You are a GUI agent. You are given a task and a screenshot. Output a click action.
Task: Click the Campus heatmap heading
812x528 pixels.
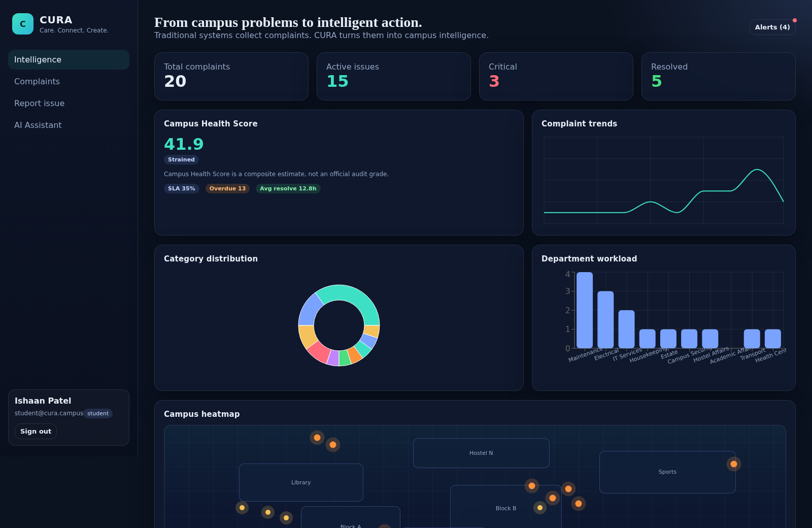point(201,414)
